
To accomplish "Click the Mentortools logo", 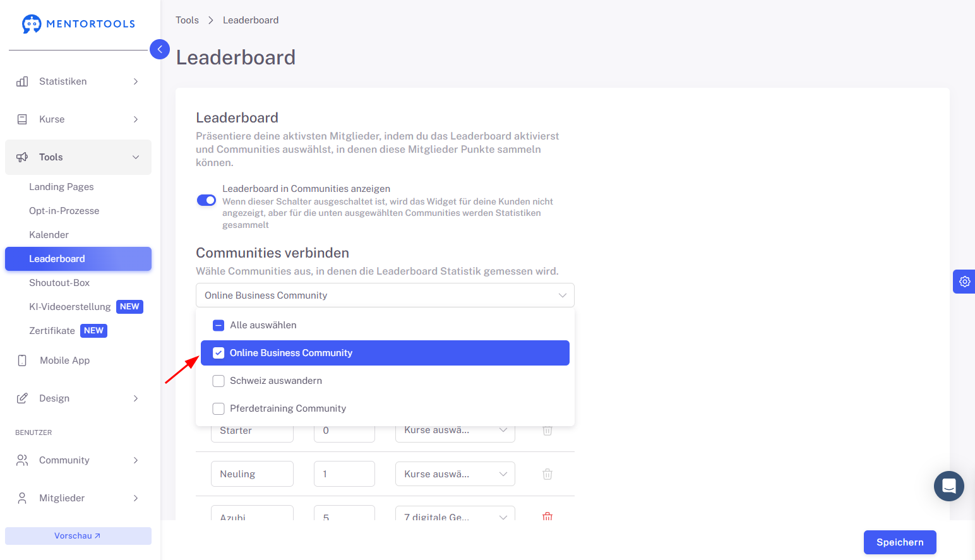I will click(78, 24).
